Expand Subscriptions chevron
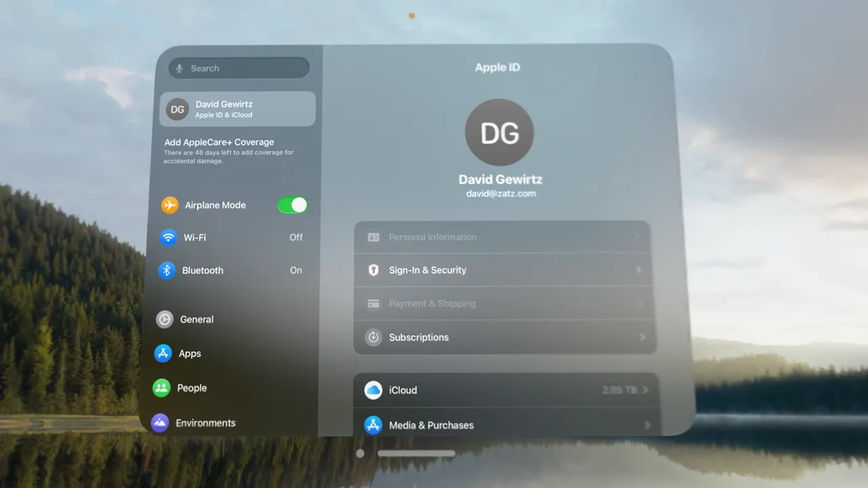 click(x=642, y=337)
